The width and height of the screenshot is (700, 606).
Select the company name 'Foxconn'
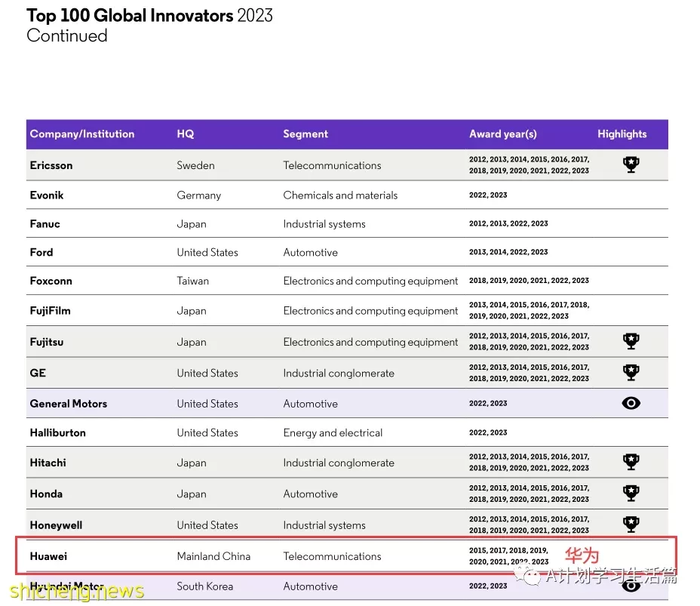click(x=51, y=281)
